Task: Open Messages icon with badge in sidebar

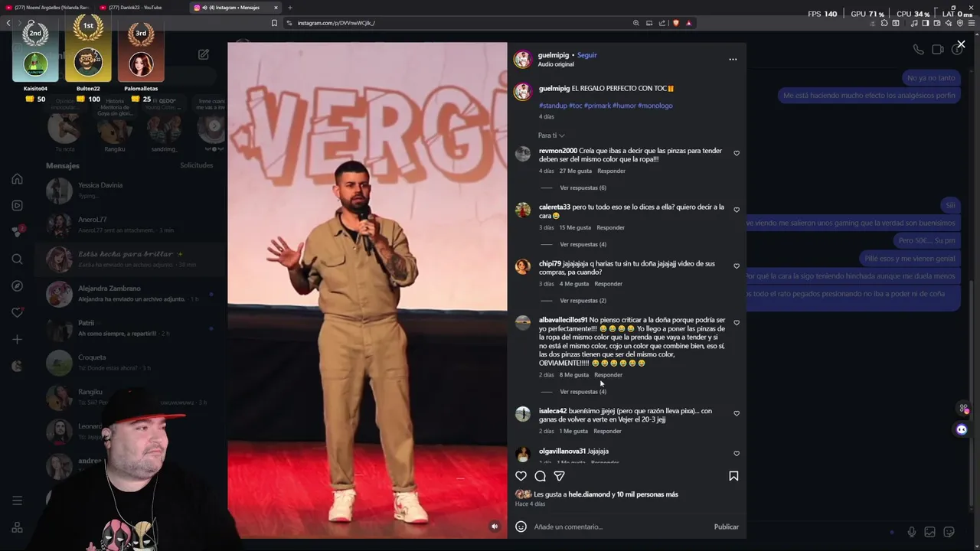Action: pos(17,232)
